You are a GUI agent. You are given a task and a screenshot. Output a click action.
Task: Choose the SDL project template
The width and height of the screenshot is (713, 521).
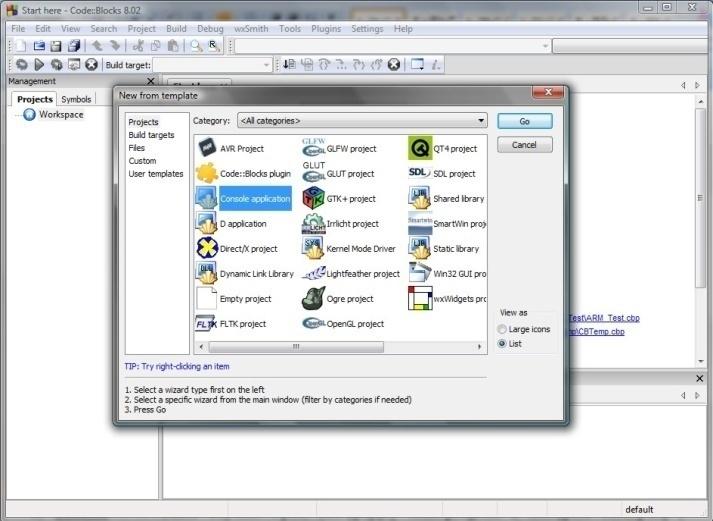pos(442,174)
